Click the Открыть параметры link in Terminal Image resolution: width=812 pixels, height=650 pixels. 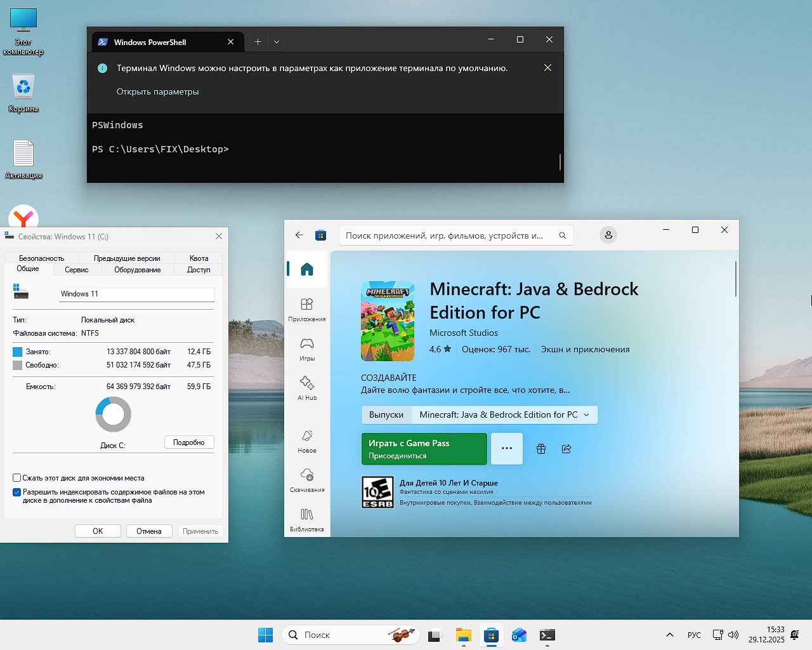pos(157,91)
